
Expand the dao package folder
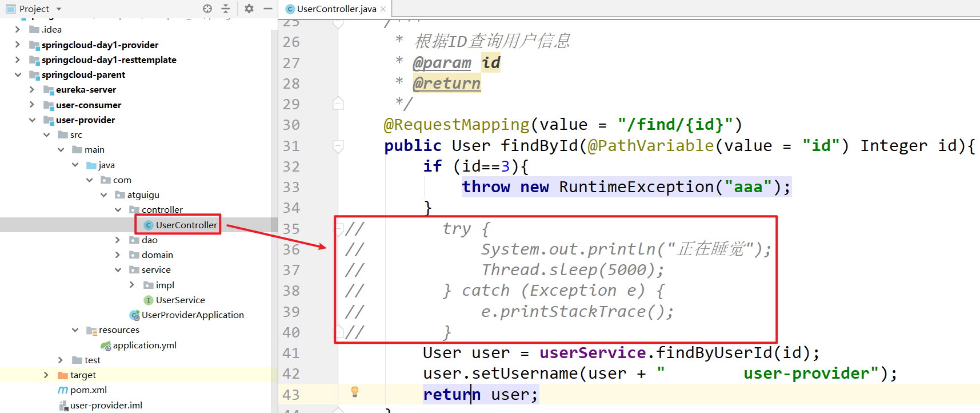118,240
